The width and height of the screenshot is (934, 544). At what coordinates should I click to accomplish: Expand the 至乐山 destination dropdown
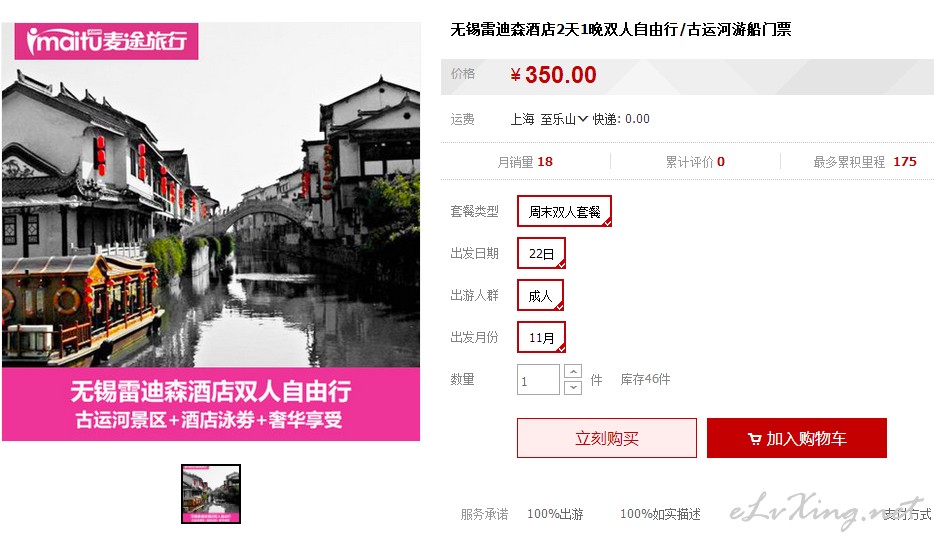click(564, 119)
